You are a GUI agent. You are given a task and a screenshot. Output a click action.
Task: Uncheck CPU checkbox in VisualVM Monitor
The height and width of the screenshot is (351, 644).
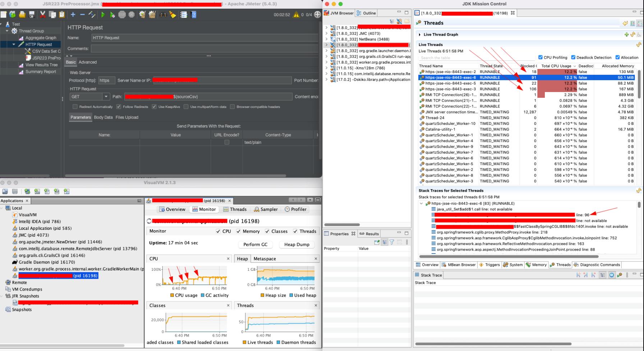(218, 231)
